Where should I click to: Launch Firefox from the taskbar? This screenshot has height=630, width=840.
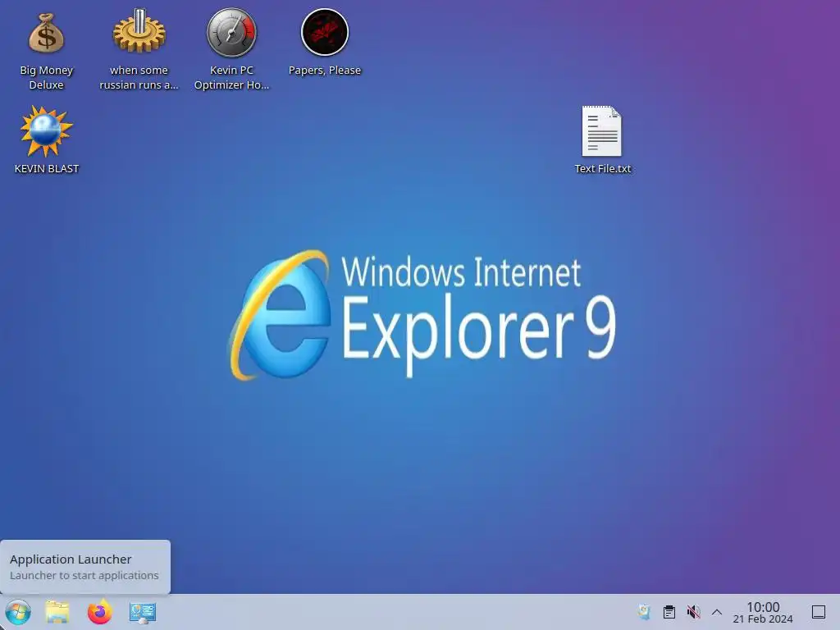tap(99, 612)
